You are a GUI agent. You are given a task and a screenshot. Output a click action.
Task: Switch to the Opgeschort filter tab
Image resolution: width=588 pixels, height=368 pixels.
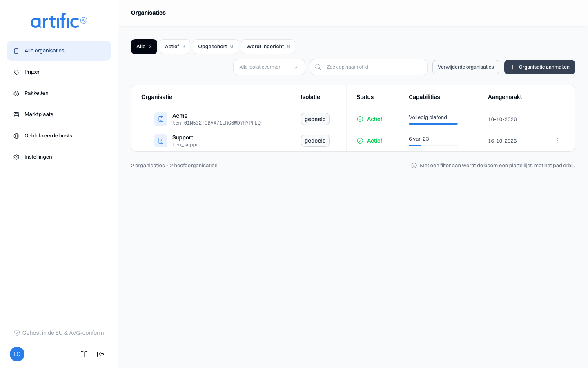coord(216,47)
